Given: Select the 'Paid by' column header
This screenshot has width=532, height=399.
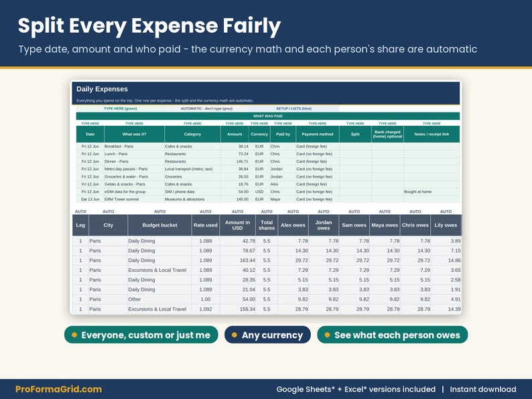Looking at the screenshot, I should [283, 135].
